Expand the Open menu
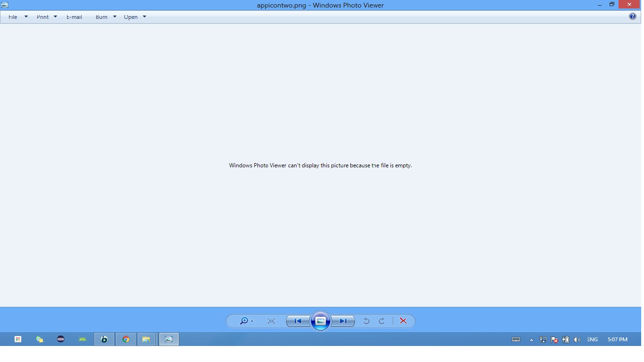 pyautogui.click(x=131, y=17)
